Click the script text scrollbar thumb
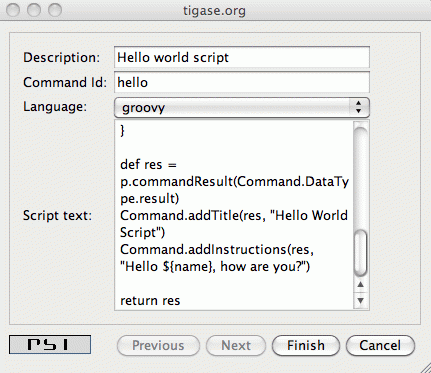The image size is (431, 373). point(360,253)
